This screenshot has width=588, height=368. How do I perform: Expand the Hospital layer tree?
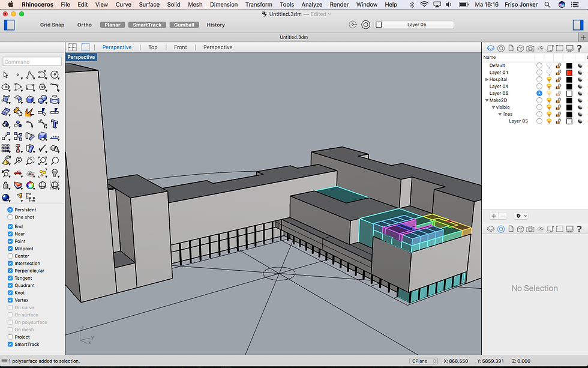pyautogui.click(x=487, y=79)
